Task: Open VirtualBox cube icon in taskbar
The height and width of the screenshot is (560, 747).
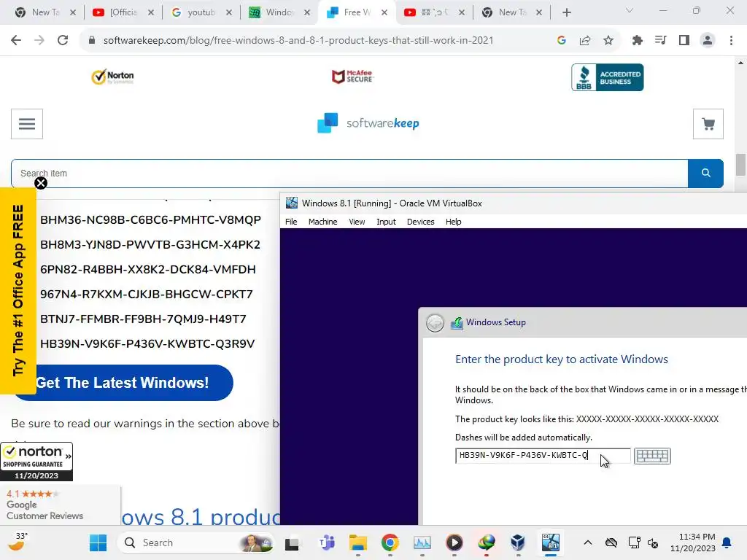Action: (518, 542)
